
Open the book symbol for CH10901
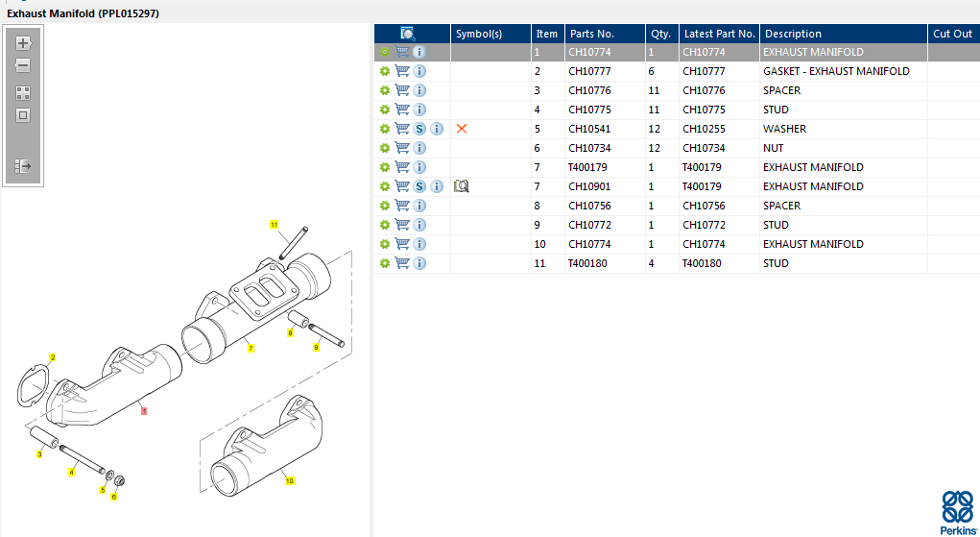[462, 186]
